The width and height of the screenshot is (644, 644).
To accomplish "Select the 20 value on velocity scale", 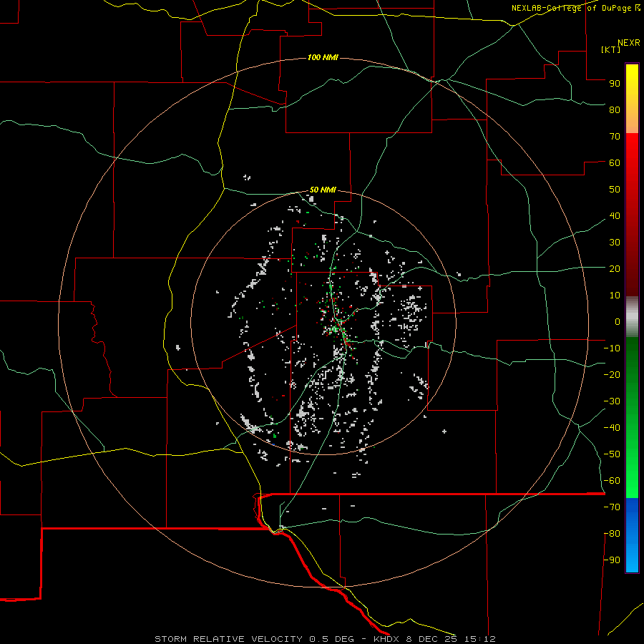I will click(x=615, y=268).
